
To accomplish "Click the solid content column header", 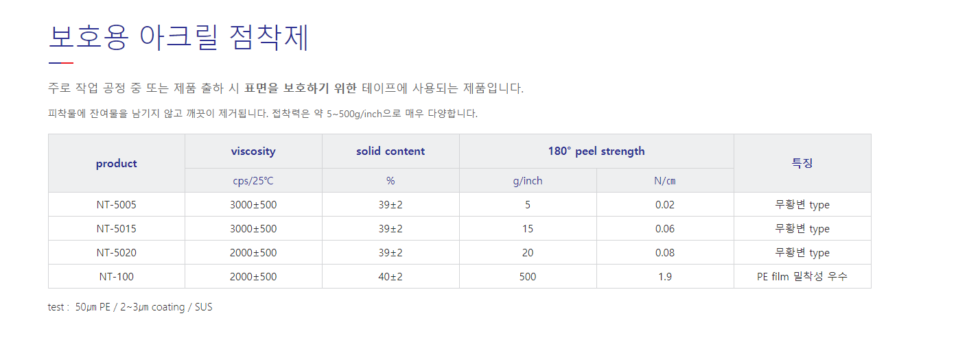I will click(390, 151).
